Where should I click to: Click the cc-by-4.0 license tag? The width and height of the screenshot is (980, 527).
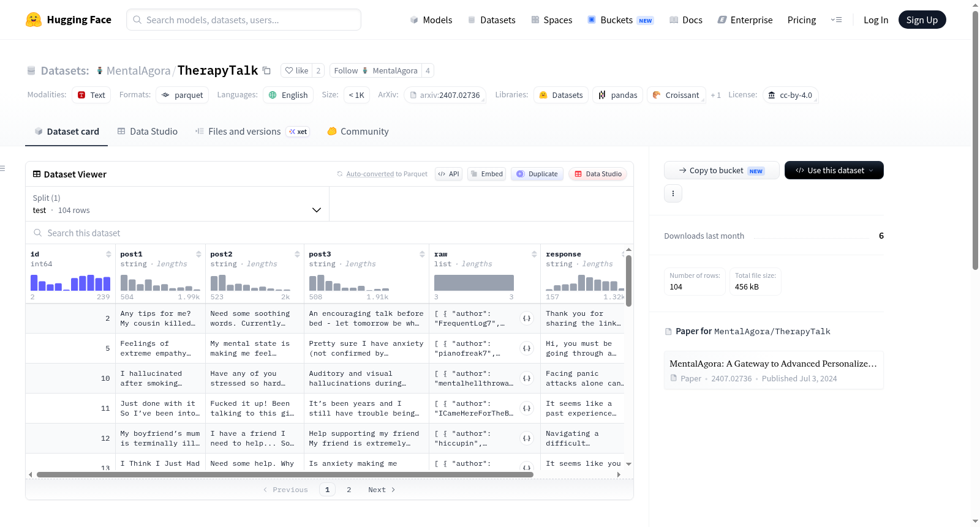point(791,95)
